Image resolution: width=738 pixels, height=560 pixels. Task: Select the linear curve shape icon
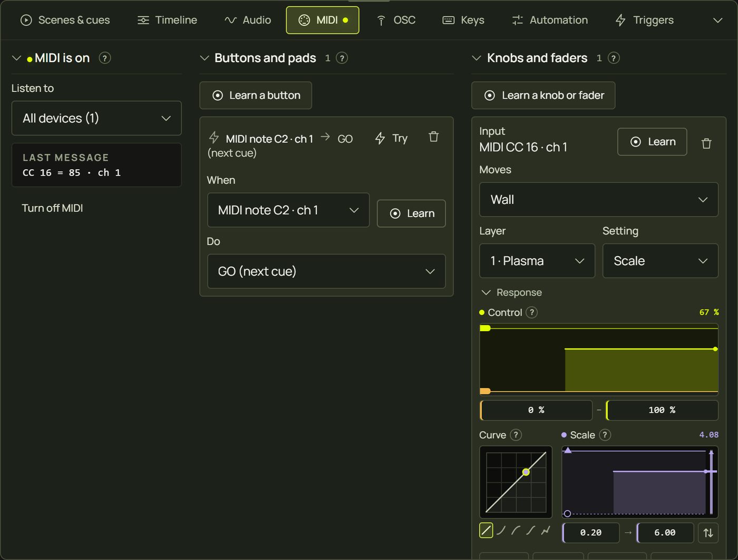(486, 530)
